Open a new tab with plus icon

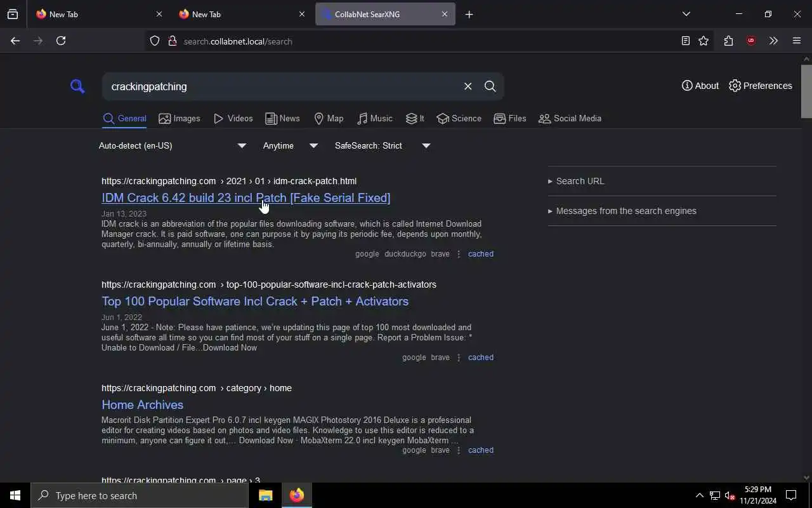click(x=469, y=14)
